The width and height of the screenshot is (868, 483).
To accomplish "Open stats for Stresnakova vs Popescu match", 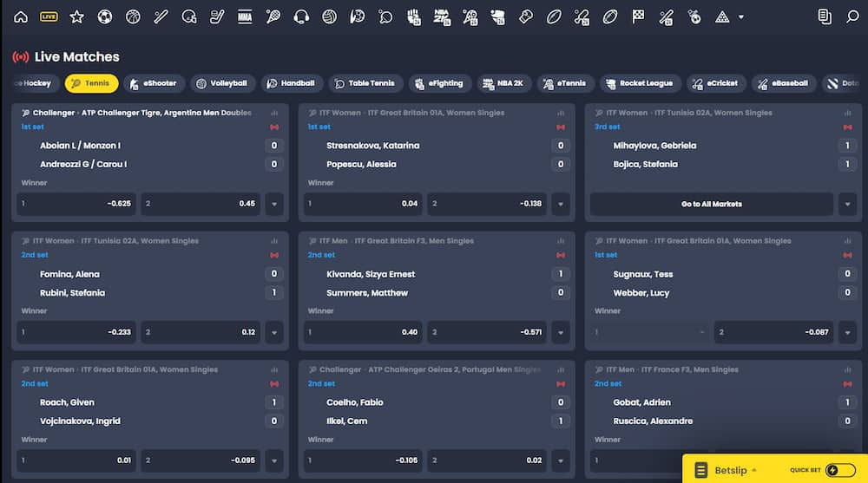I will tap(561, 113).
